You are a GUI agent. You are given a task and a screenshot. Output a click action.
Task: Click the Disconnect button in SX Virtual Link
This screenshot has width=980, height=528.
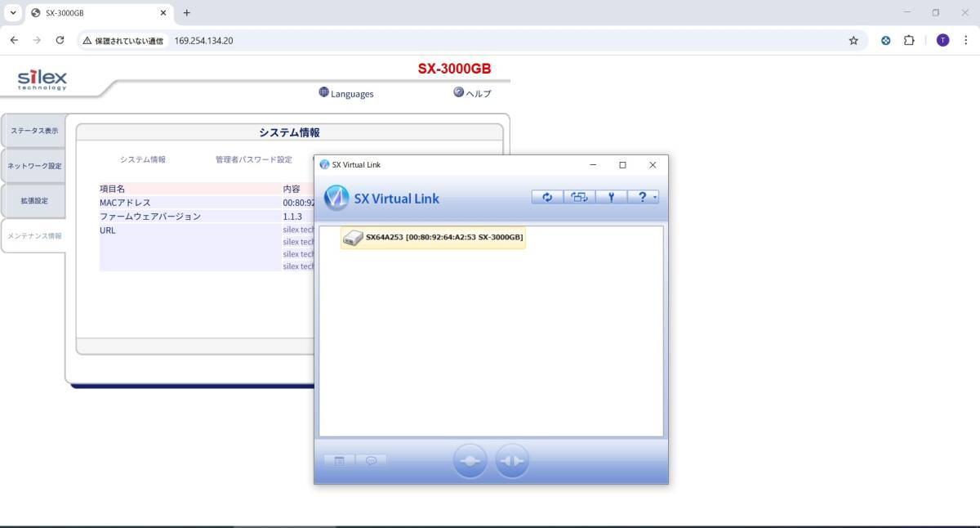(x=512, y=461)
